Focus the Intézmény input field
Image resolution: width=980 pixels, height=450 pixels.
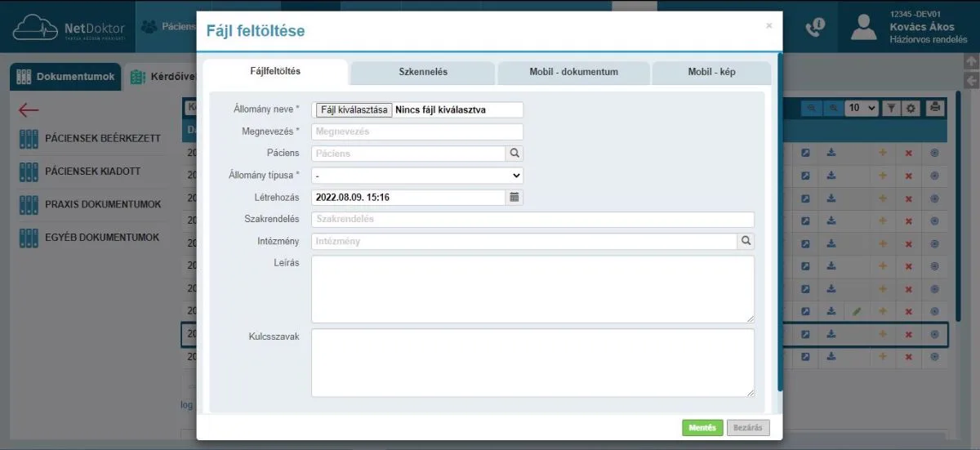(524, 241)
